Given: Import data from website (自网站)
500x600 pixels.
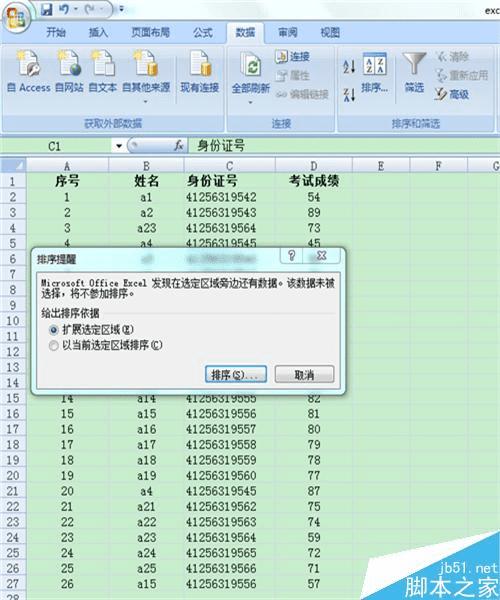Looking at the screenshot, I should click(x=69, y=71).
